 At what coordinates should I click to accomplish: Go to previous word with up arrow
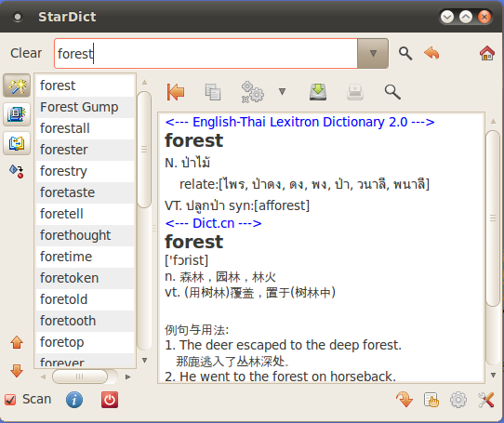pos(17,342)
